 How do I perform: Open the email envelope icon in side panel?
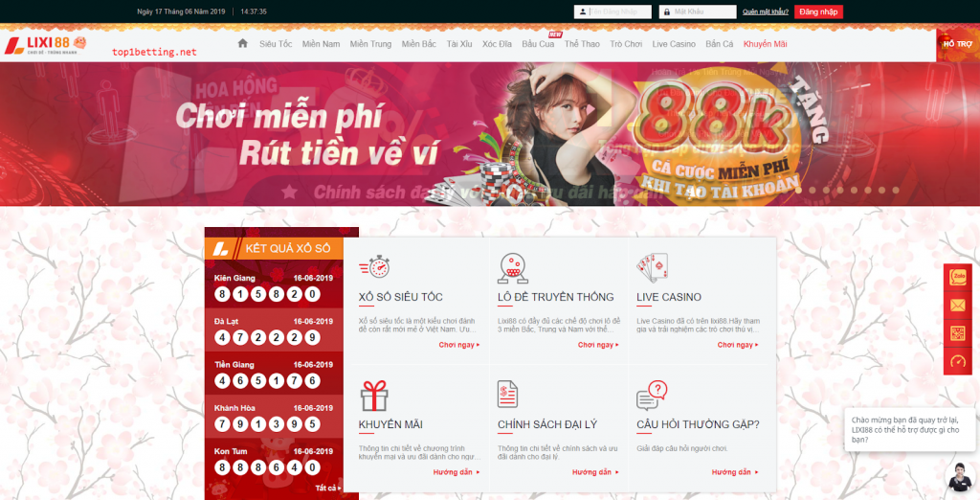[957, 306]
